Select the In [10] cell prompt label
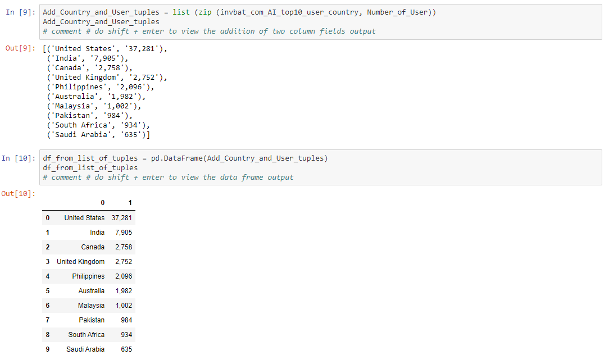Image resolution: width=609 pixels, height=364 pixels. (x=18, y=158)
